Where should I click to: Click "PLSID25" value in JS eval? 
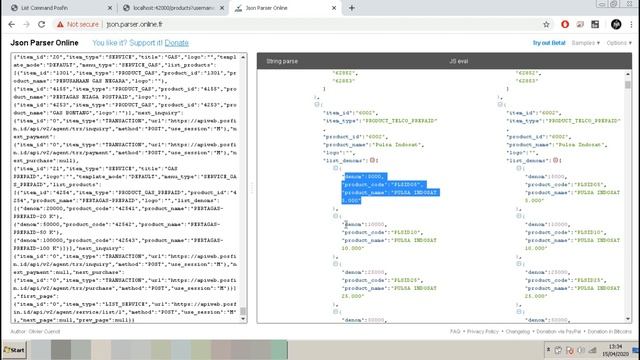589,280
